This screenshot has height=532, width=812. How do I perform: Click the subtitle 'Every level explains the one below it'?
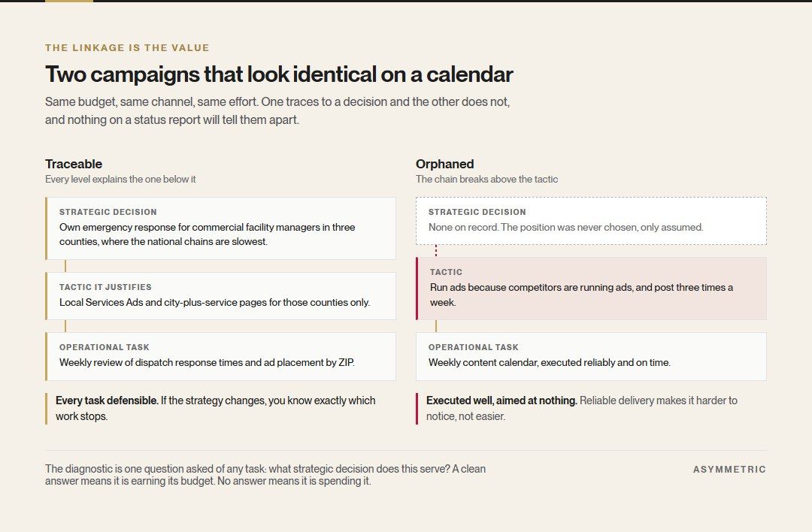[120, 179]
